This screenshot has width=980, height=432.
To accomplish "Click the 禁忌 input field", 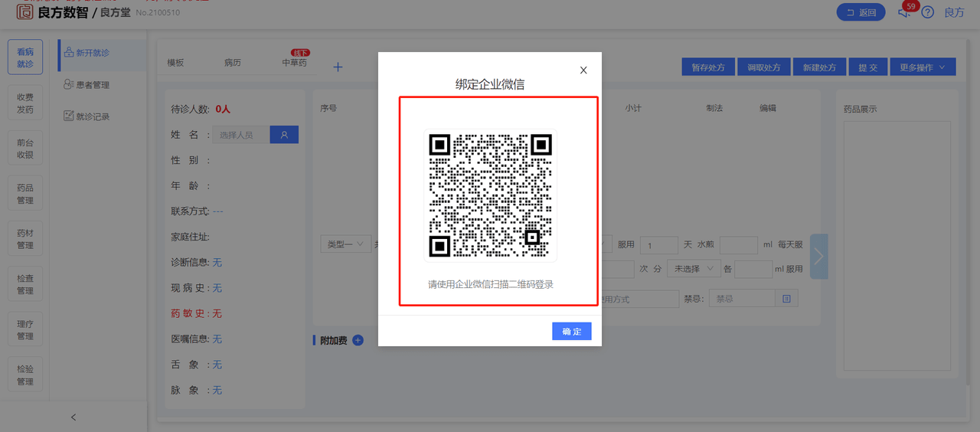I will click(x=742, y=299).
